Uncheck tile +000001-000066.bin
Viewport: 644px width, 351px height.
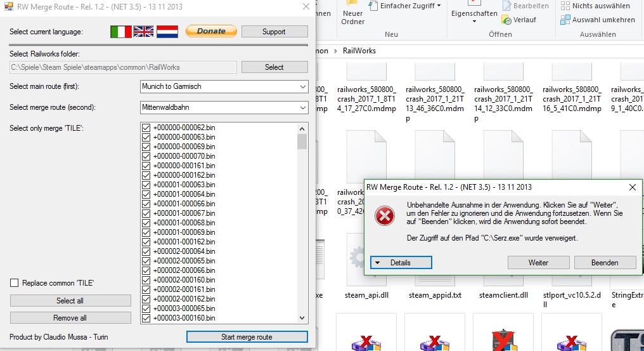point(146,204)
